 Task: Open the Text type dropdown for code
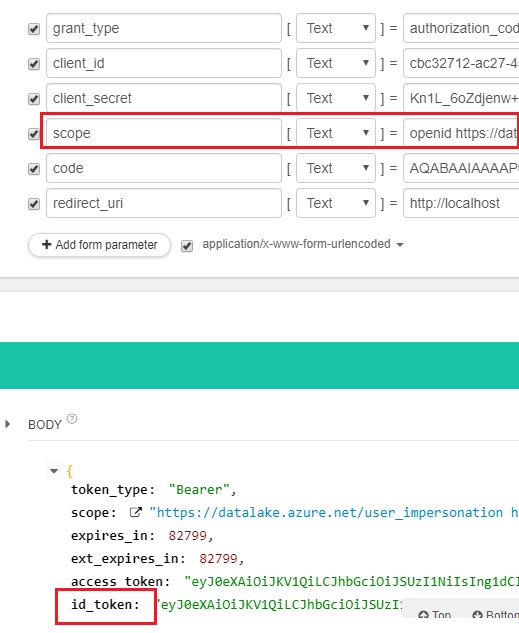(336, 168)
